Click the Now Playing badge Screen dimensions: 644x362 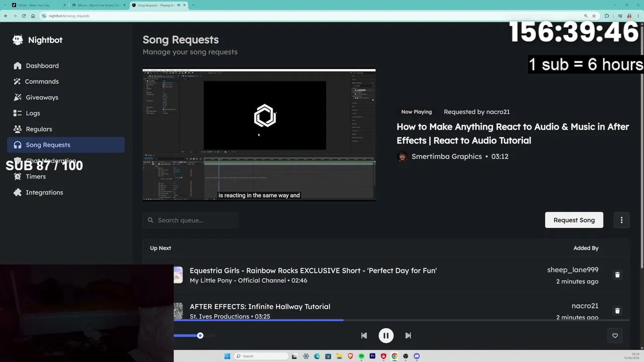(x=417, y=112)
